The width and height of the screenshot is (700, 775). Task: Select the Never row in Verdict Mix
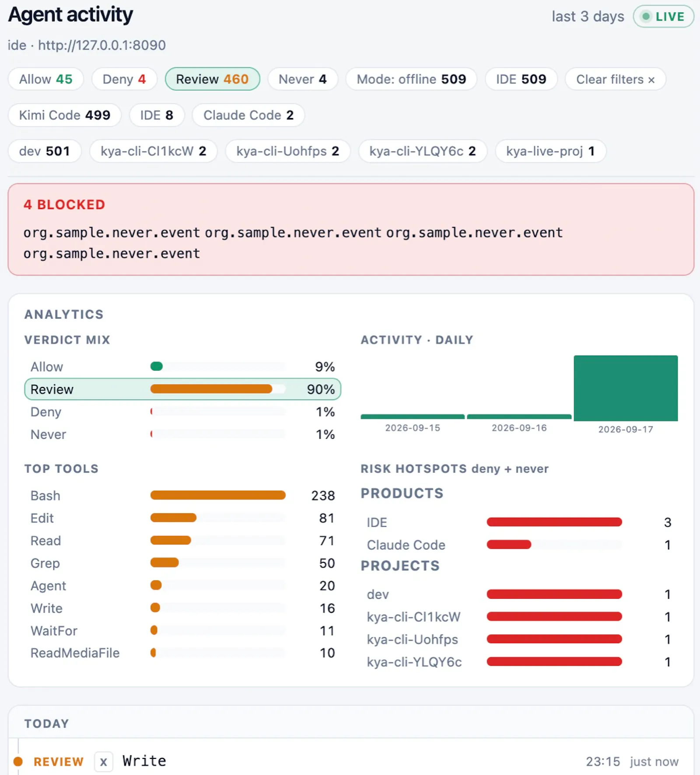pos(182,434)
